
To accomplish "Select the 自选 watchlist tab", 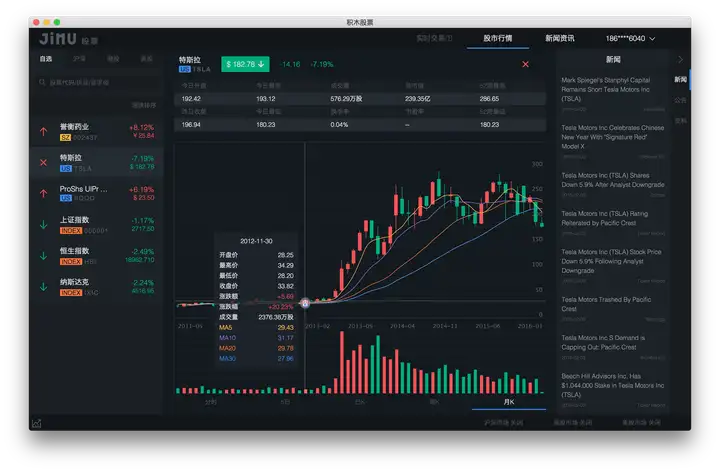I will click(46, 59).
